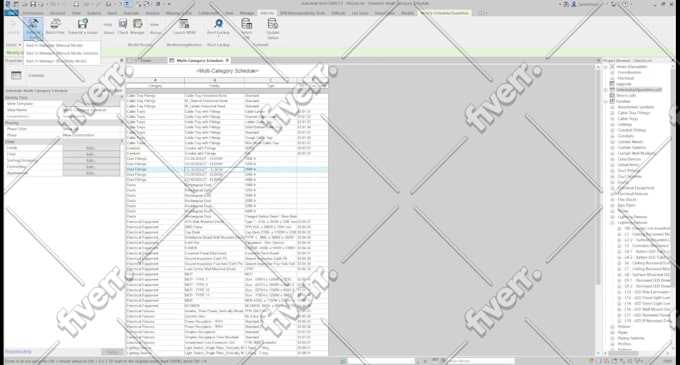Click the Sheets icon in Project Browser

[x=612, y=95]
